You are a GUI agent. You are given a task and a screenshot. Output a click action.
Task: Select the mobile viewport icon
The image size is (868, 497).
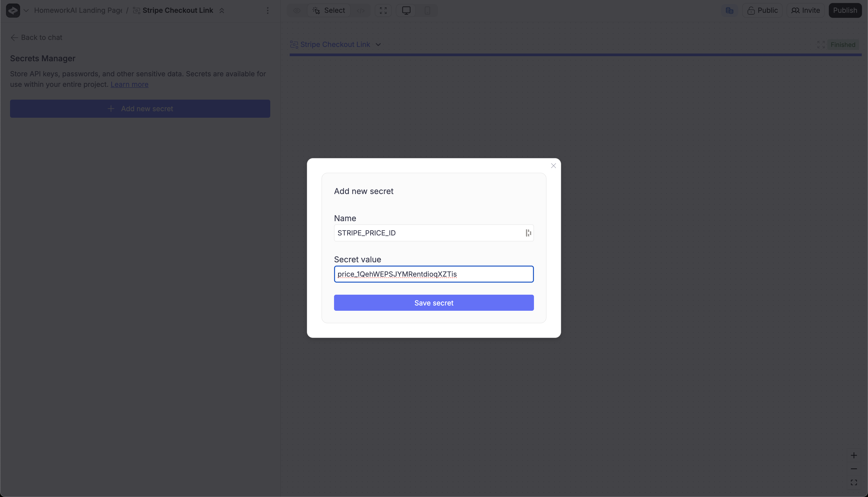coord(427,11)
